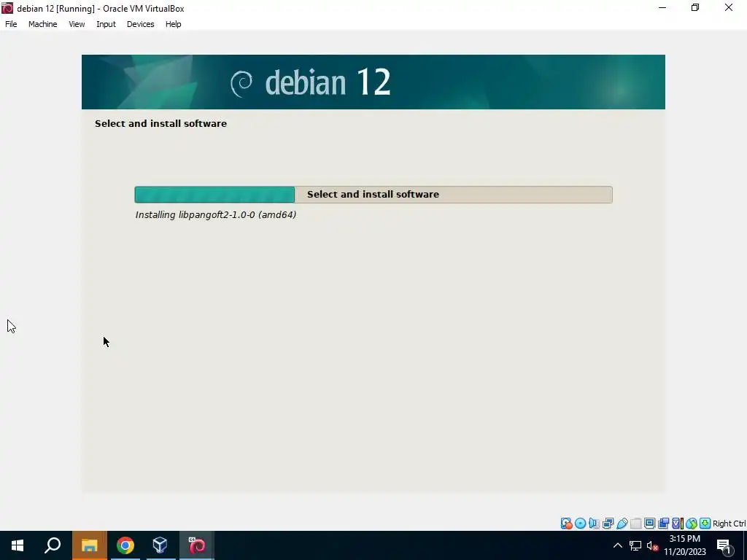Image resolution: width=747 pixels, height=560 pixels.
Task: Show hidden system tray icons
Action: click(617, 545)
